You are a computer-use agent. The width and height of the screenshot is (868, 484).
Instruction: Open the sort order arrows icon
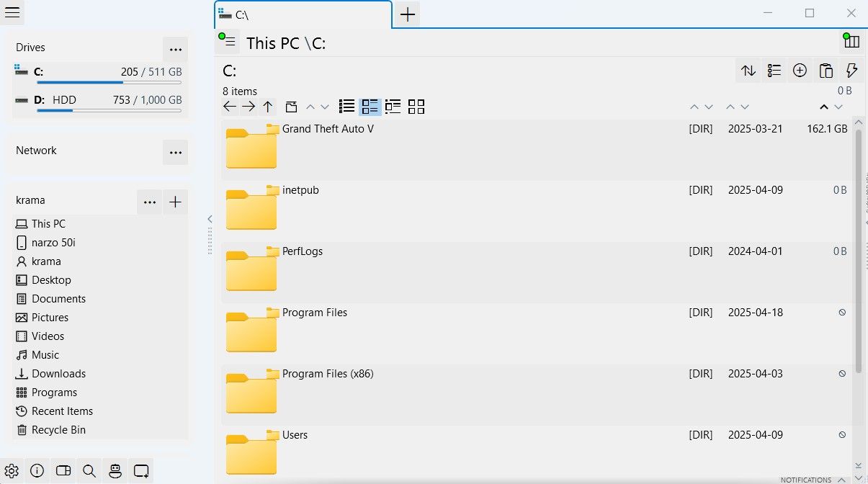[748, 71]
